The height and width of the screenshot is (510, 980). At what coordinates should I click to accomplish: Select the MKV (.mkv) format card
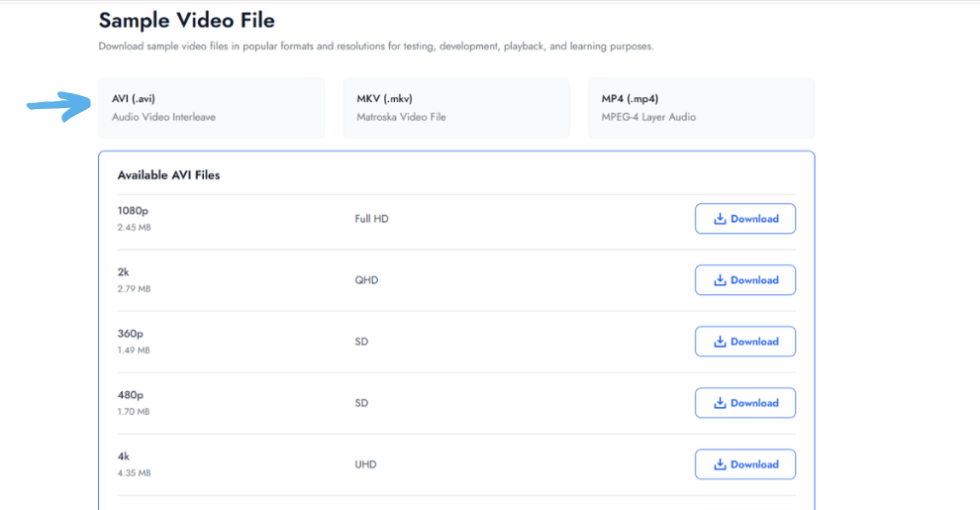pyautogui.click(x=456, y=108)
